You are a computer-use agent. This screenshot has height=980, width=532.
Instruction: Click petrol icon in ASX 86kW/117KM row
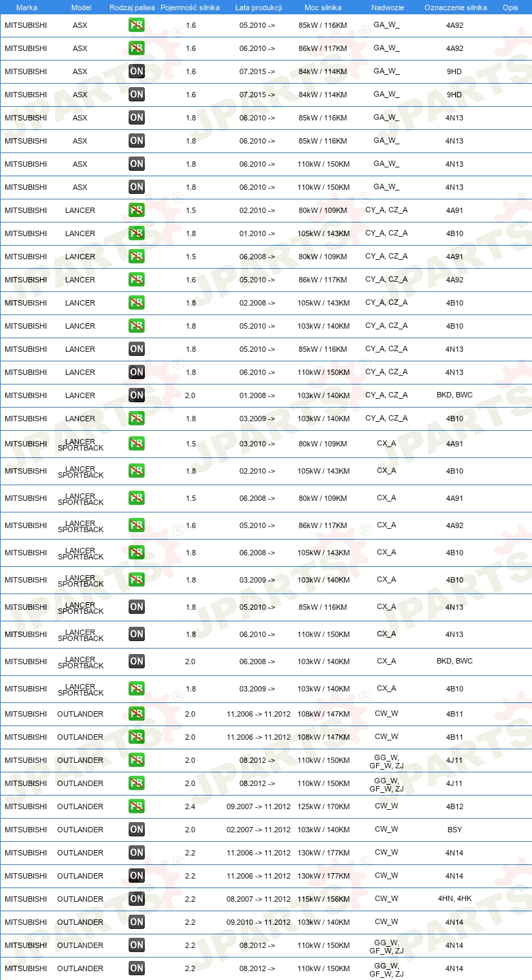coord(137,48)
